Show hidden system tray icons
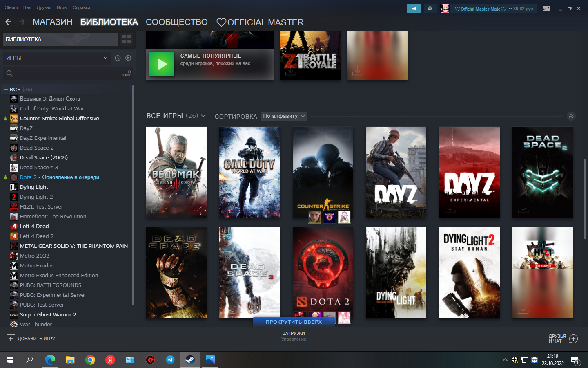The image size is (588, 368). [505, 360]
